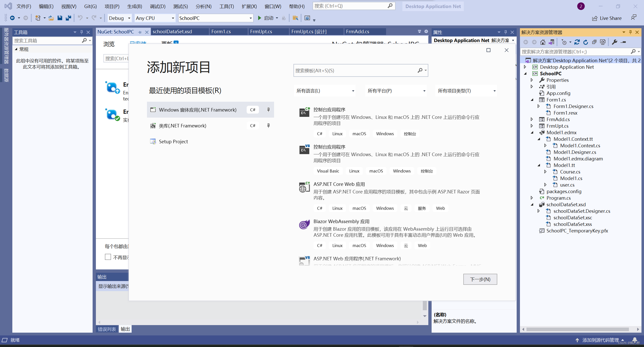Click the 下一步(N) button
Image resolution: width=644 pixels, height=347 pixels.
[x=480, y=279]
